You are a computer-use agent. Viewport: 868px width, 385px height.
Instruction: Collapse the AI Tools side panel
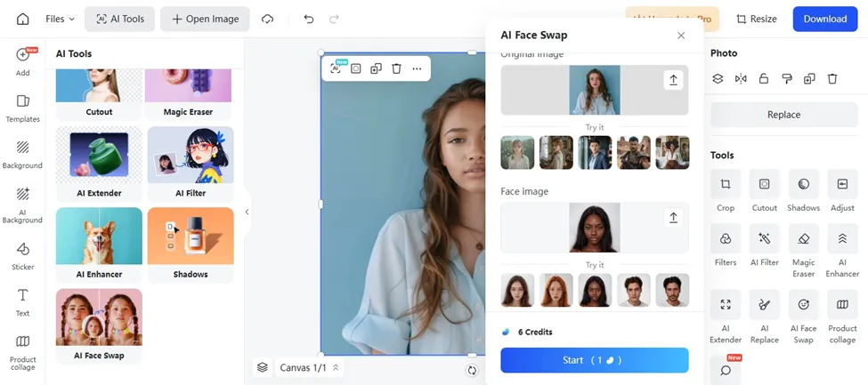247,212
